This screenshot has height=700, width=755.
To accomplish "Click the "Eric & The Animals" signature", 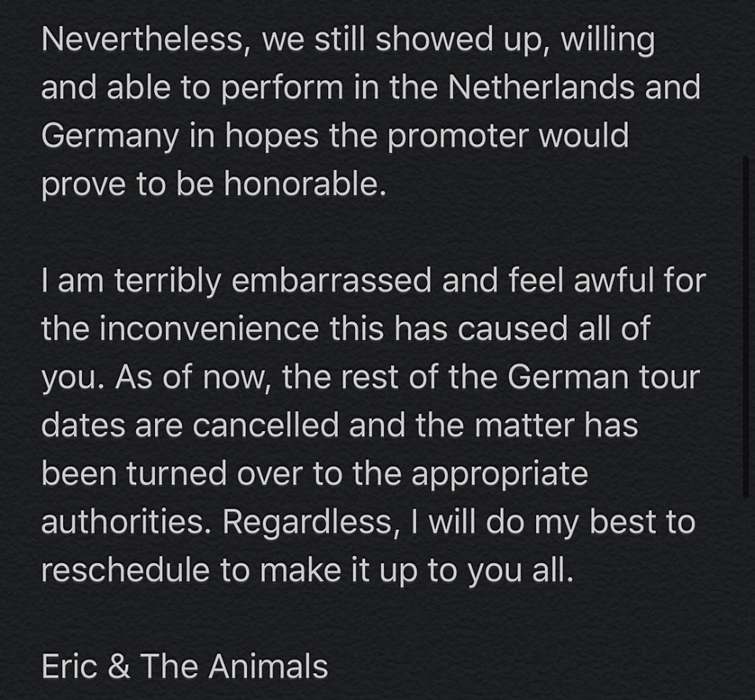I will [184, 666].
